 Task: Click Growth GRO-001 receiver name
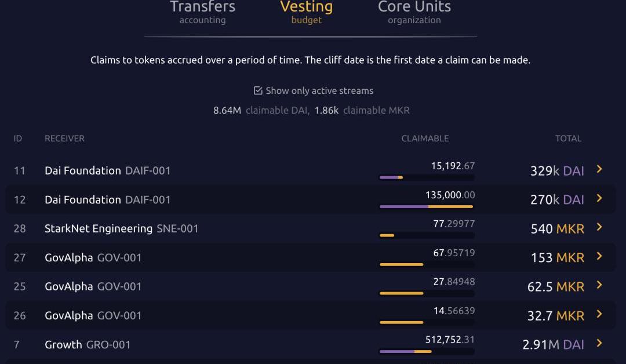click(x=88, y=345)
